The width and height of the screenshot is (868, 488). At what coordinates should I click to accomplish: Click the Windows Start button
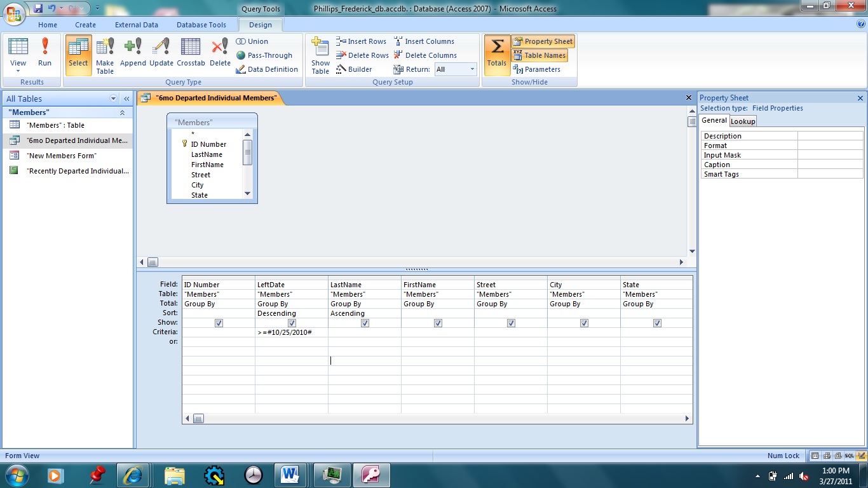pos(16,475)
